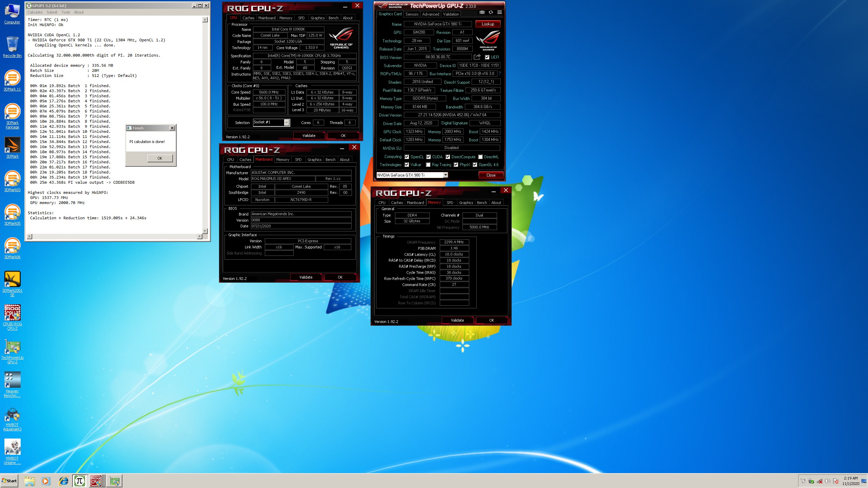
Task: Click the Close button in GPU-Z
Action: tap(491, 175)
